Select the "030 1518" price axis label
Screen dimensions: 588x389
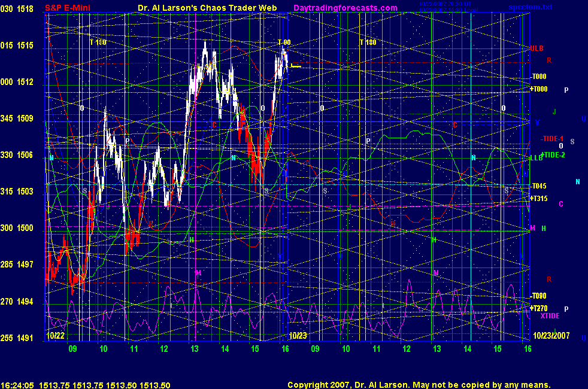pyautogui.click(x=17, y=8)
